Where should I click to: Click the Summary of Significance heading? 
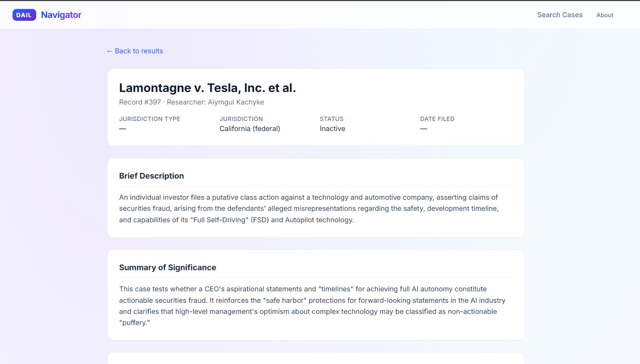(168, 268)
